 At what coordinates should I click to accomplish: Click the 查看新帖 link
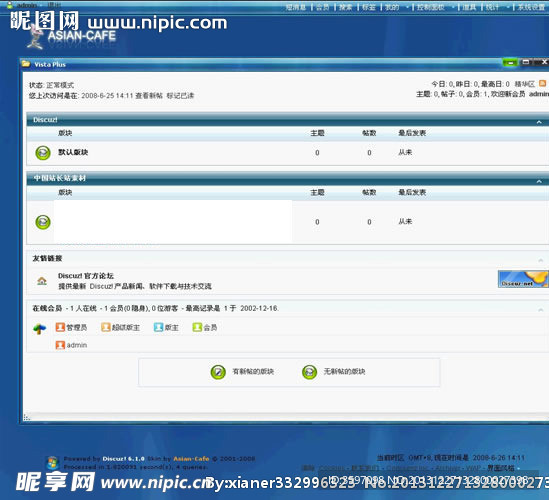click(149, 96)
